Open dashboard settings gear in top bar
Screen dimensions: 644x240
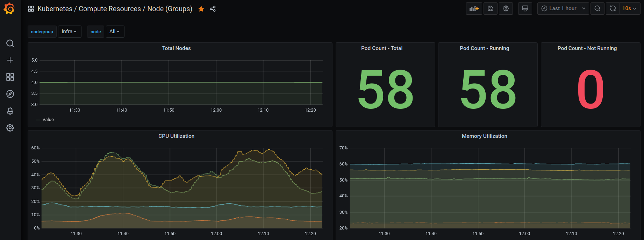click(506, 8)
